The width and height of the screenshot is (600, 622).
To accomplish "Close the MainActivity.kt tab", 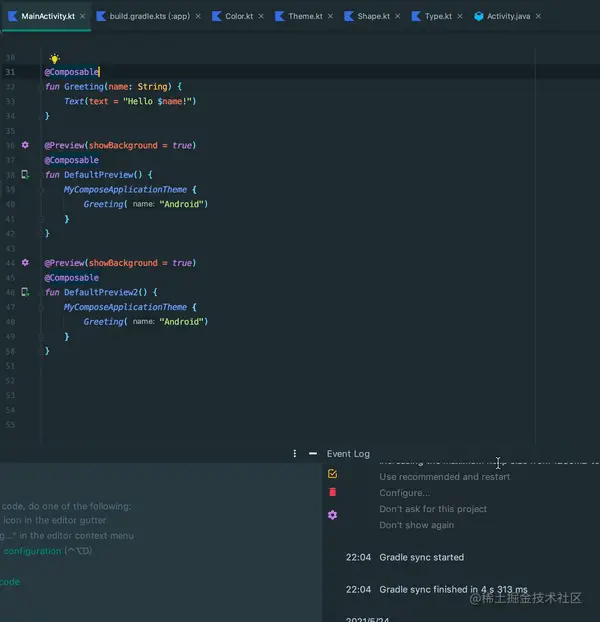I will click(82, 16).
